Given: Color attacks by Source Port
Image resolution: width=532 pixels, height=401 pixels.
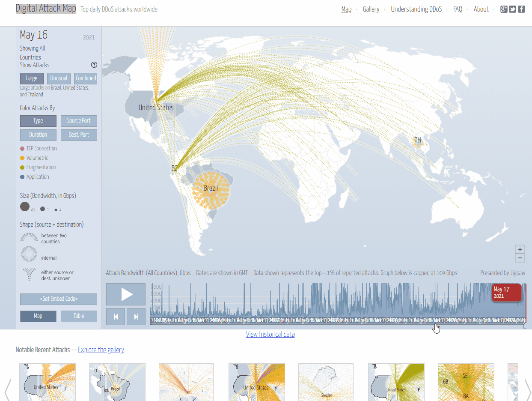Looking at the screenshot, I should click(79, 121).
